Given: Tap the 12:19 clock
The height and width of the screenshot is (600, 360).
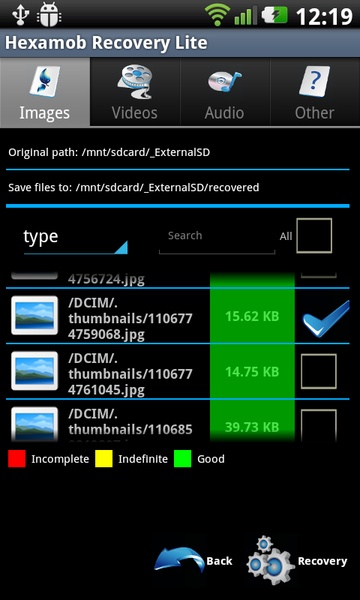Looking at the screenshot, I should click(x=324, y=16).
